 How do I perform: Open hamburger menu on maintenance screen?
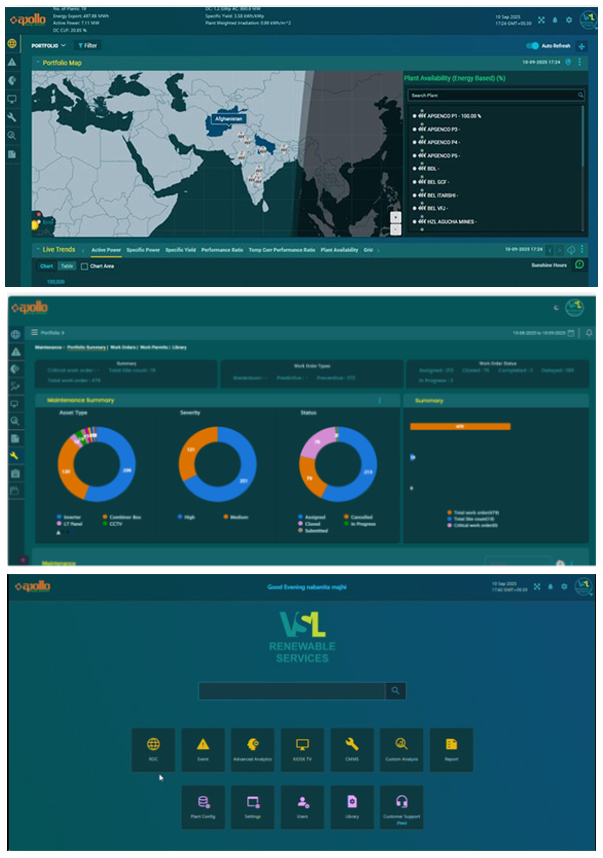tap(34, 332)
